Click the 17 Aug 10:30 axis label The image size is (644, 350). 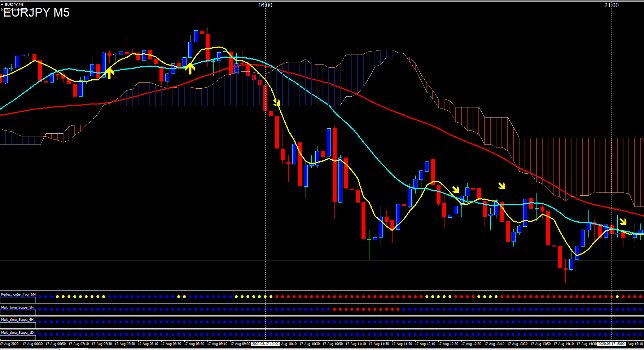(x=310, y=344)
